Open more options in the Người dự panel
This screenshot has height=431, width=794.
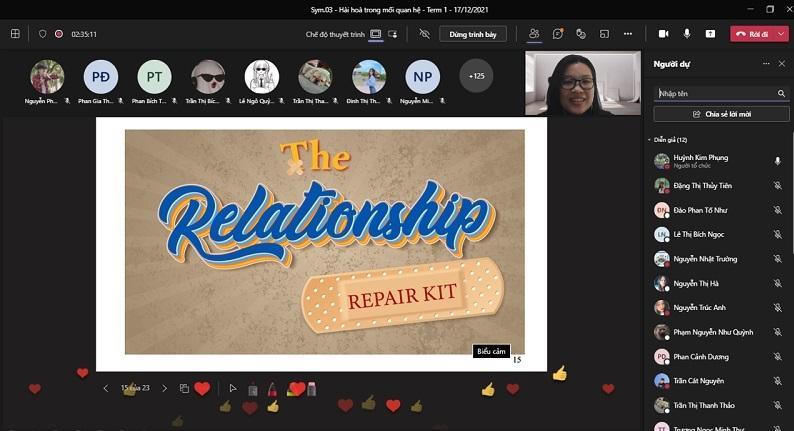click(766, 64)
